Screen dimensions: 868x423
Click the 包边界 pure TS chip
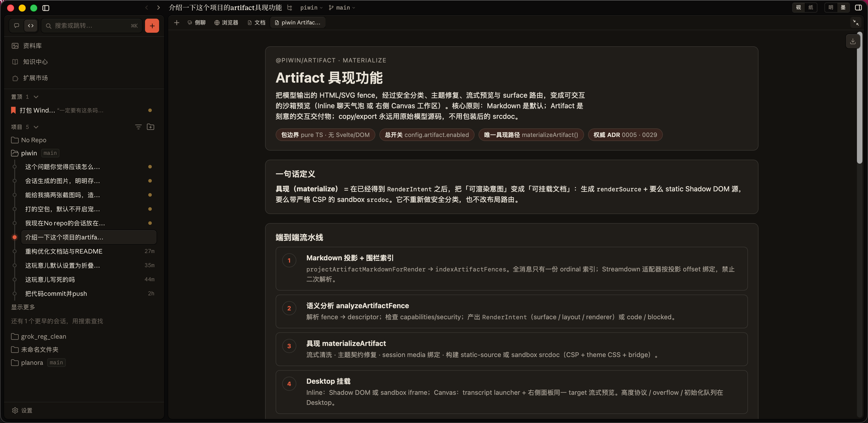pos(325,135)
